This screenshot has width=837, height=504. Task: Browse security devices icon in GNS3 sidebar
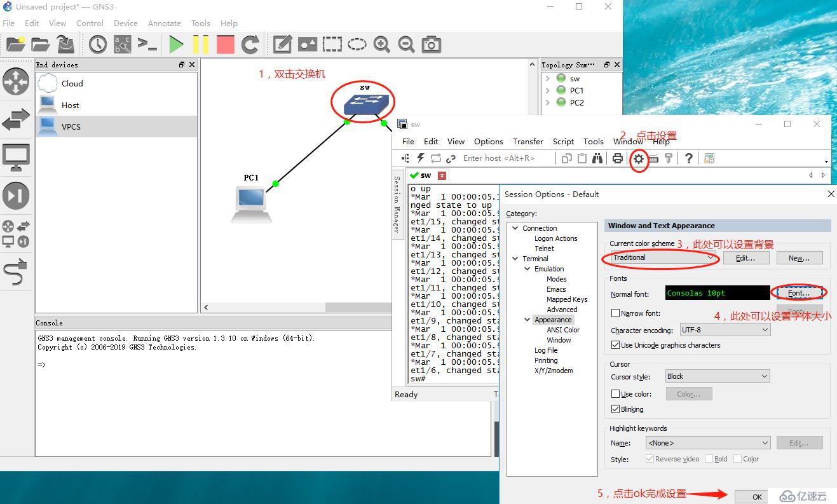click(16, 195)
